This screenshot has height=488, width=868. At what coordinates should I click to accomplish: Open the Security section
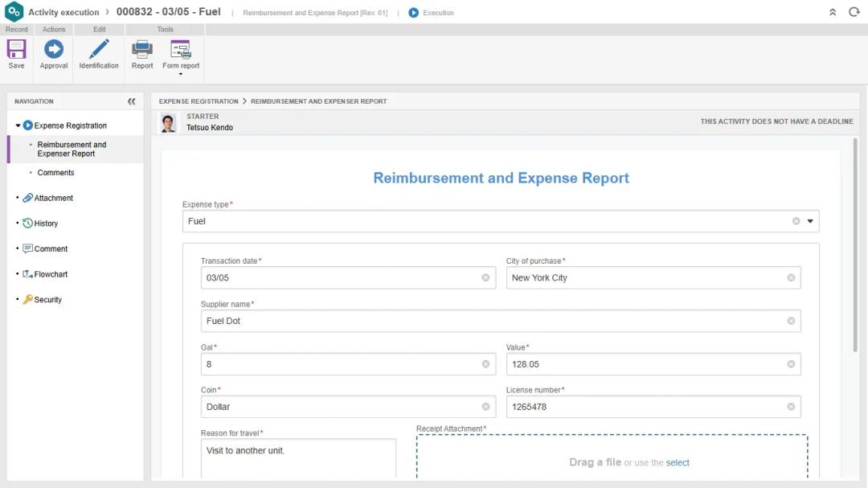tap(47, 300)
